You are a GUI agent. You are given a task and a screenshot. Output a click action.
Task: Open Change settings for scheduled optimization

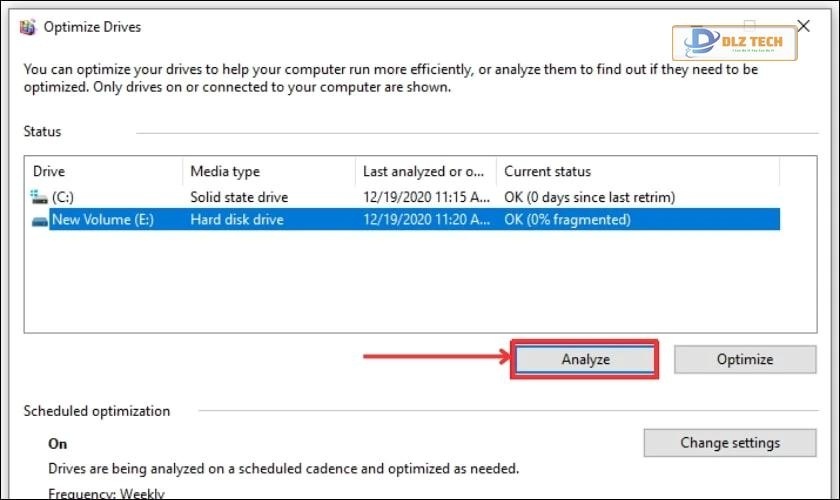tap(730, 442)
